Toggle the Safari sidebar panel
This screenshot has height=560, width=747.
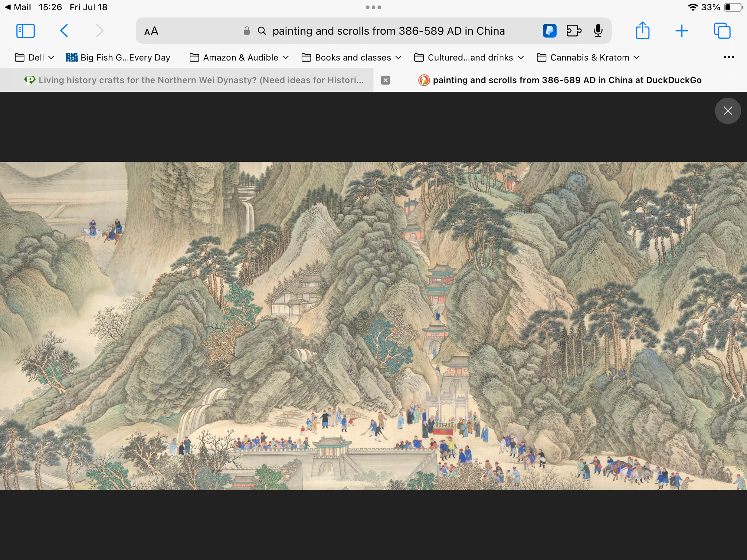(26, 31)
